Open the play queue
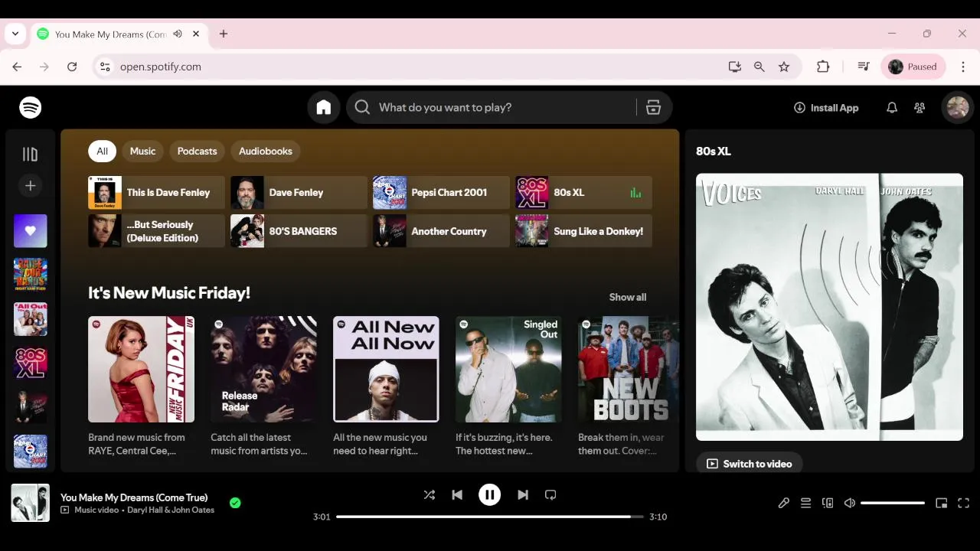The image size is (980, 551). [x=805, y=503]
